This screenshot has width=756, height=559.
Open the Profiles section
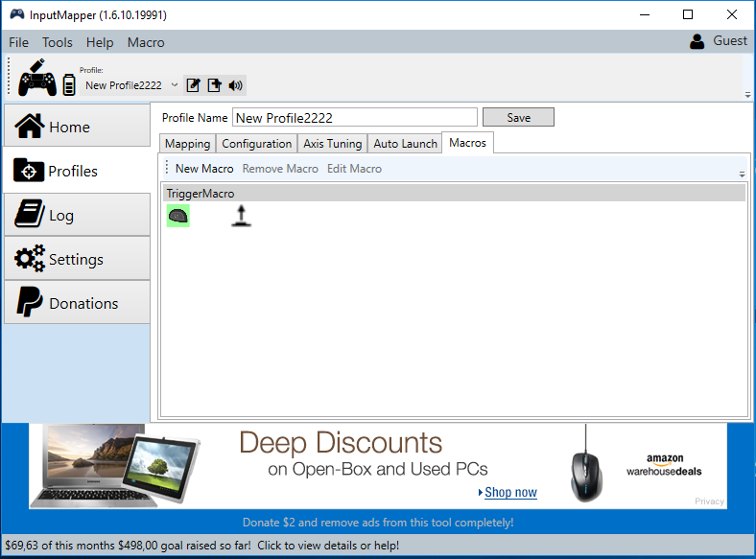(x=77, y=171)
